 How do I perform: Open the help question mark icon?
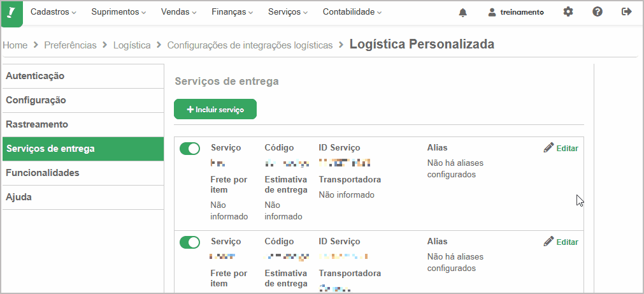coord(597,12)
